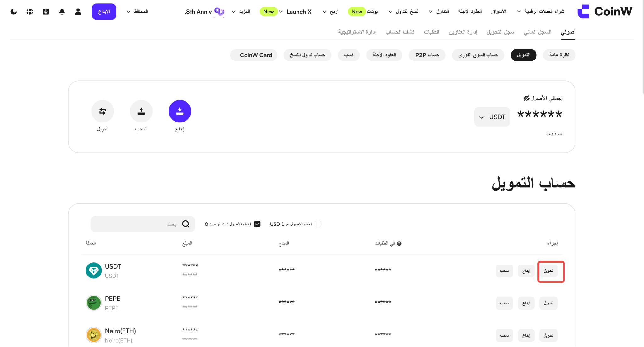
Task: Toggle dark mode moon icon
Action: pos(14,12)
